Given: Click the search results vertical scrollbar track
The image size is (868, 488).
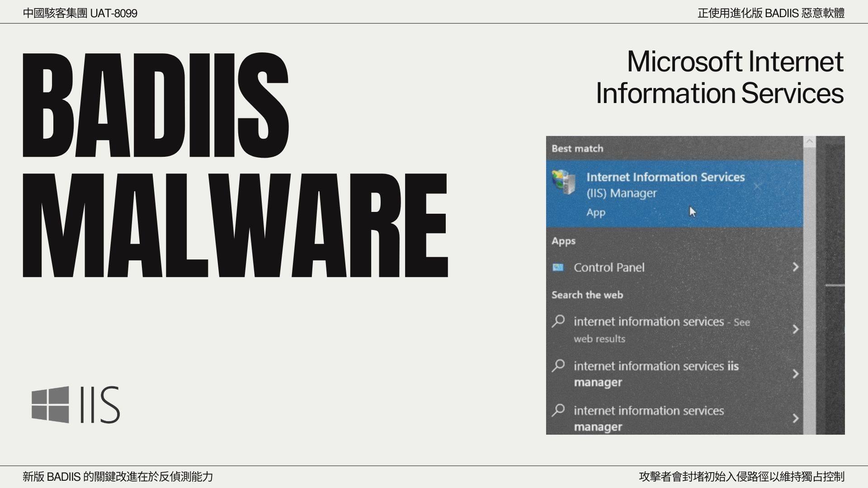Looking at the screenshot, I should (x=809, y=289).
